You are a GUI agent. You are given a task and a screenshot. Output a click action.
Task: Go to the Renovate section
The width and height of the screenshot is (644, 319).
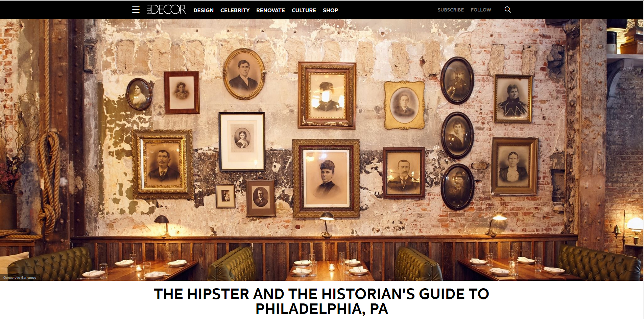(270, 10)
